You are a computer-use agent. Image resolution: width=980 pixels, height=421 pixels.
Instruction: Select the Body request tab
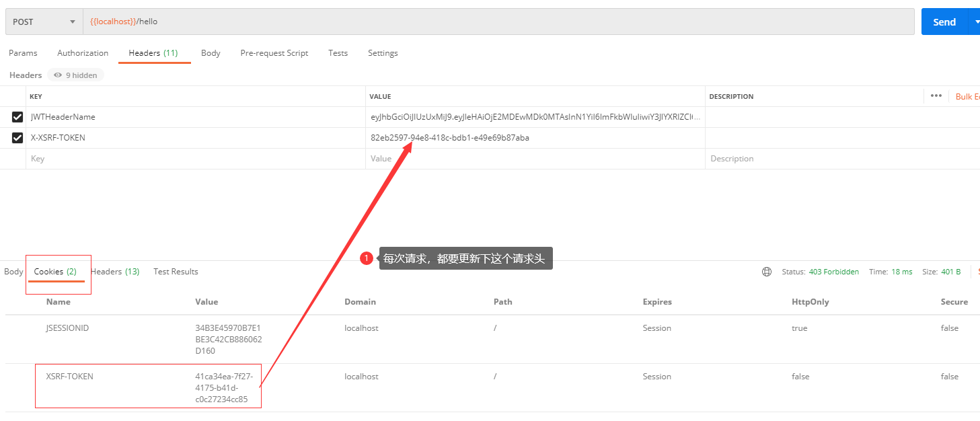click(210, 52)
